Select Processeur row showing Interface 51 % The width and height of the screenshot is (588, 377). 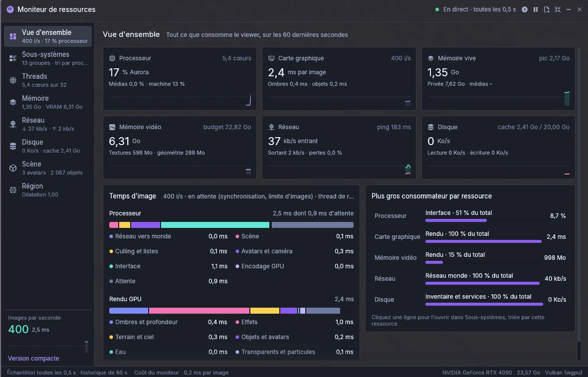pyautogui.click(x=470, y=216)
